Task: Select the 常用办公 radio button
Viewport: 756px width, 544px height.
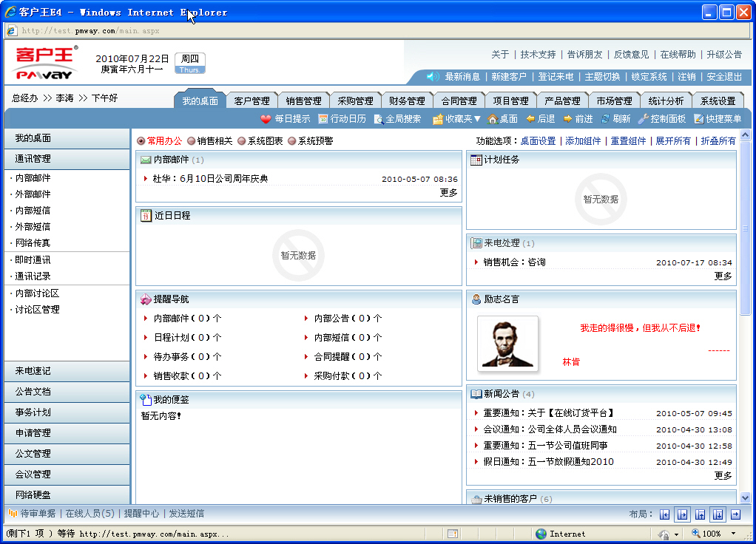Action: (x=138, y=140)
